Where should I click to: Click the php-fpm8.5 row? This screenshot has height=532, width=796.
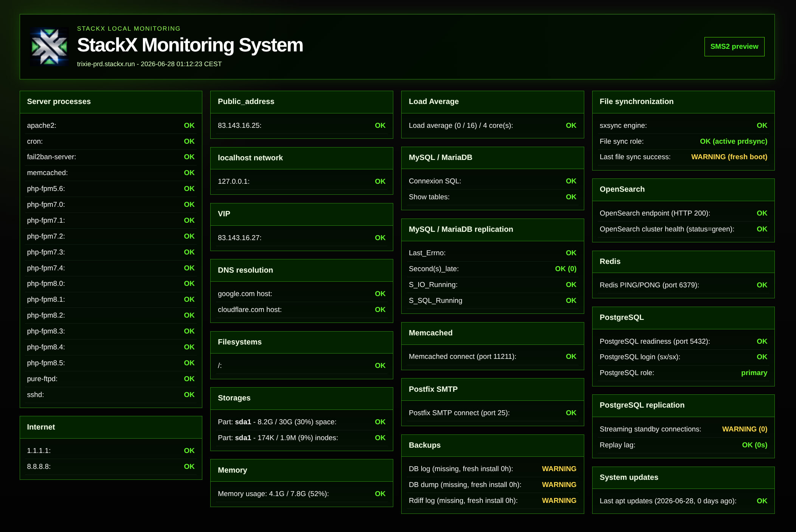click(111, 363)
